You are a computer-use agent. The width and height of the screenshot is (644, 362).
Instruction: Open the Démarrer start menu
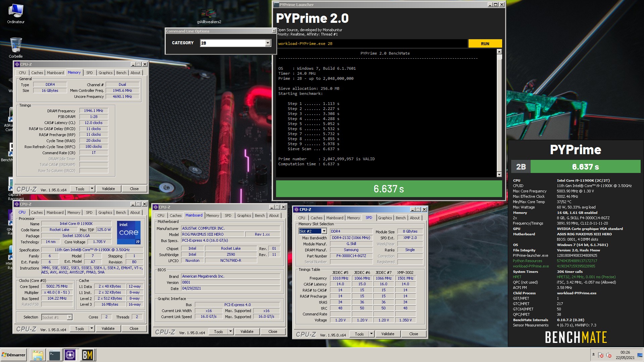pyautogui.click(x=13, y=355)
